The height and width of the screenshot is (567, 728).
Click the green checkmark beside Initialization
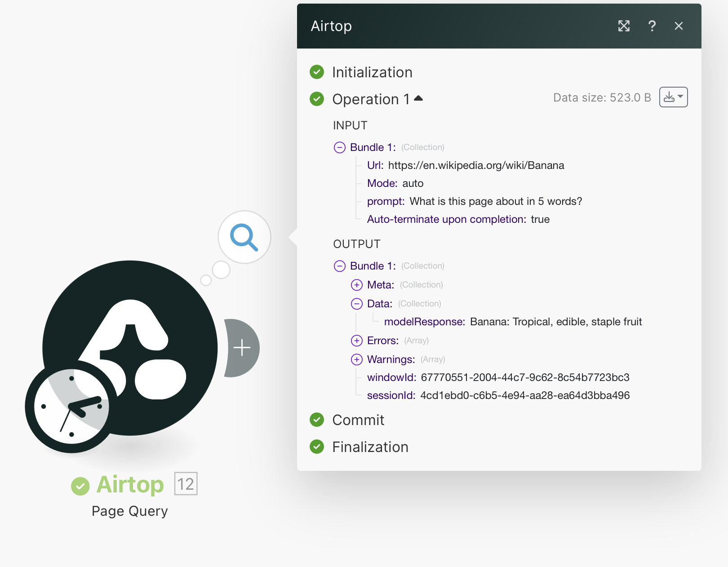317,72
